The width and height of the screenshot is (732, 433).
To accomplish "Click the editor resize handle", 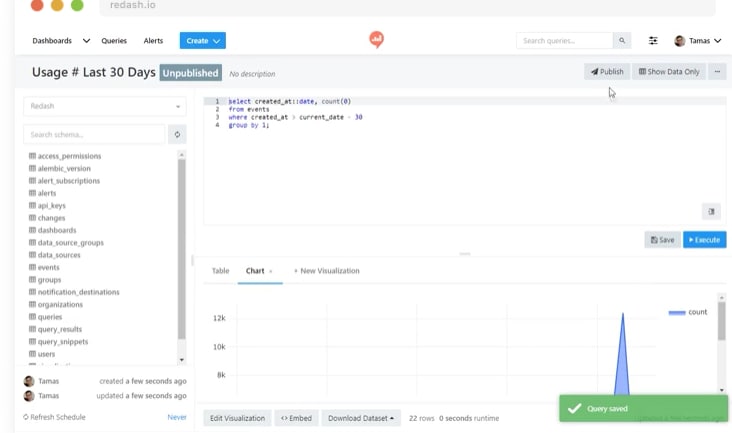I will point(465,254).
